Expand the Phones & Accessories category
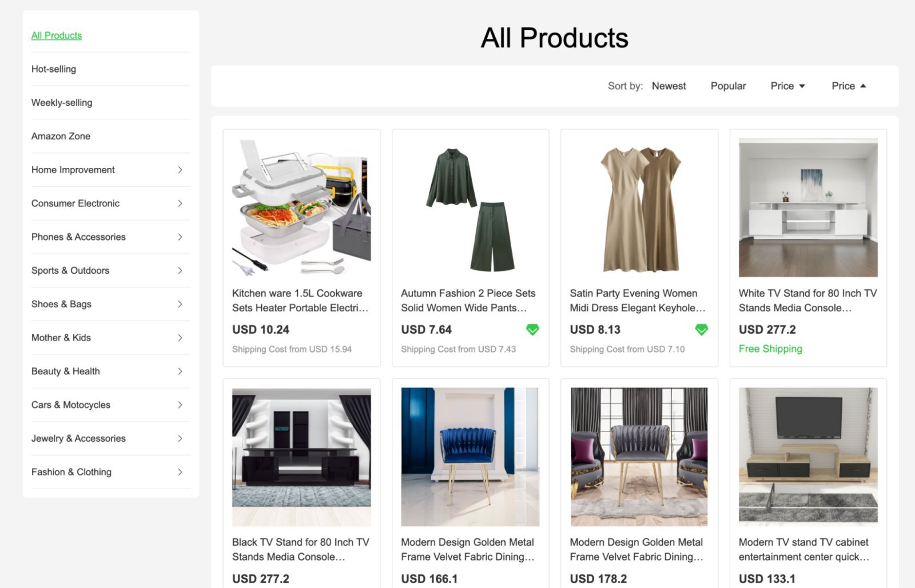 pos(181,237)
